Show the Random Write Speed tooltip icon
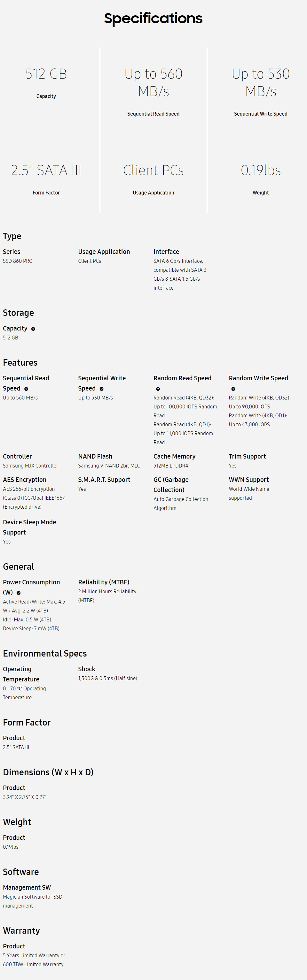 coord(233,389)
